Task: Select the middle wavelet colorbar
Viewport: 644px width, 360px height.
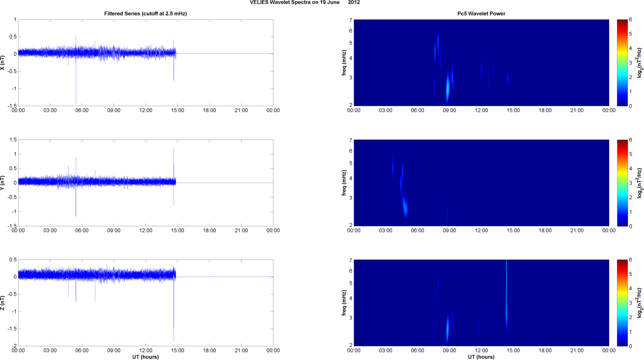Action: tap(622, 183)
